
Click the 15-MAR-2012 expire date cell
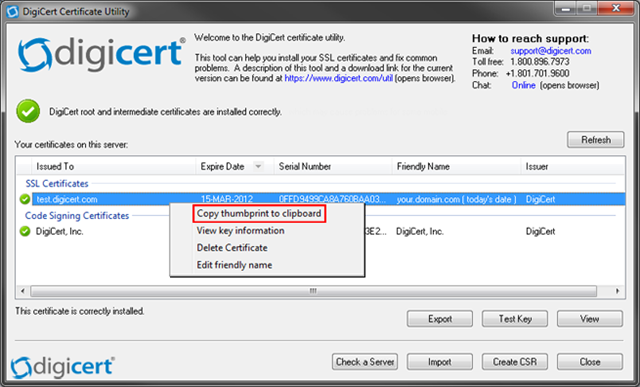227,199
